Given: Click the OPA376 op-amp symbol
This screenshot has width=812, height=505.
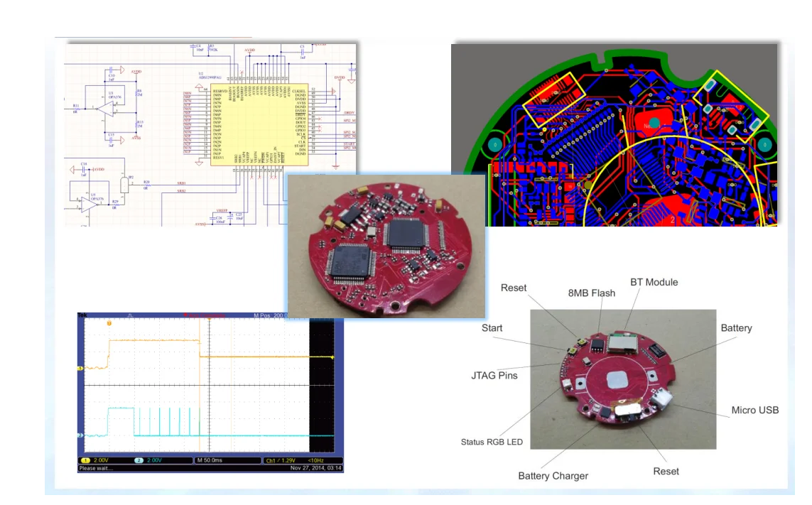Looking at the screenshot, I should point(108,108).
